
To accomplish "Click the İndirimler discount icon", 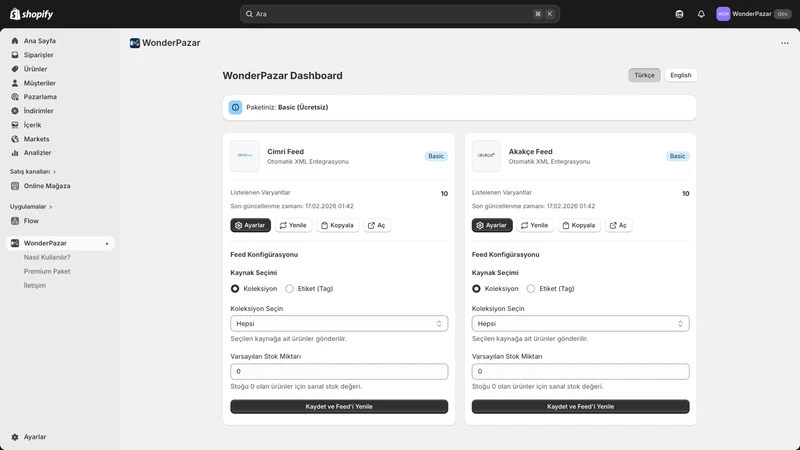I will (x=15, y=111).
